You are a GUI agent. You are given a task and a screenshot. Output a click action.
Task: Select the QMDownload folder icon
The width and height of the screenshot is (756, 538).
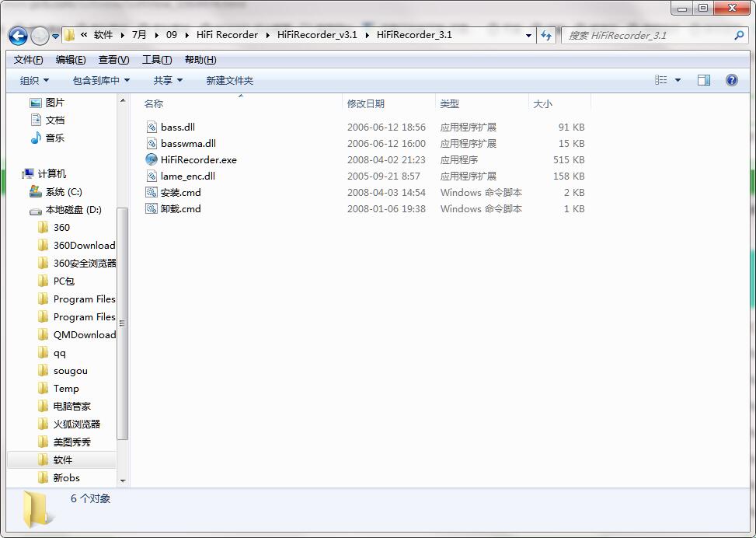tap(43, 334)
